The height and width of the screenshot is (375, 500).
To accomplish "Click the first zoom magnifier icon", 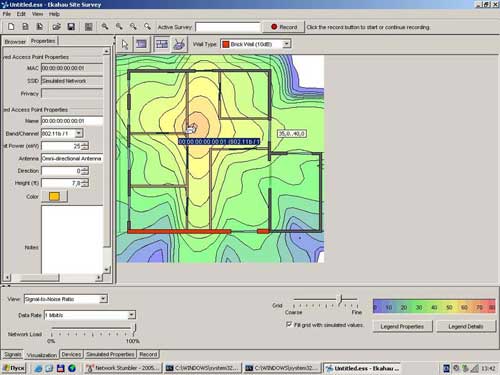I will click(x=105, y=27).
